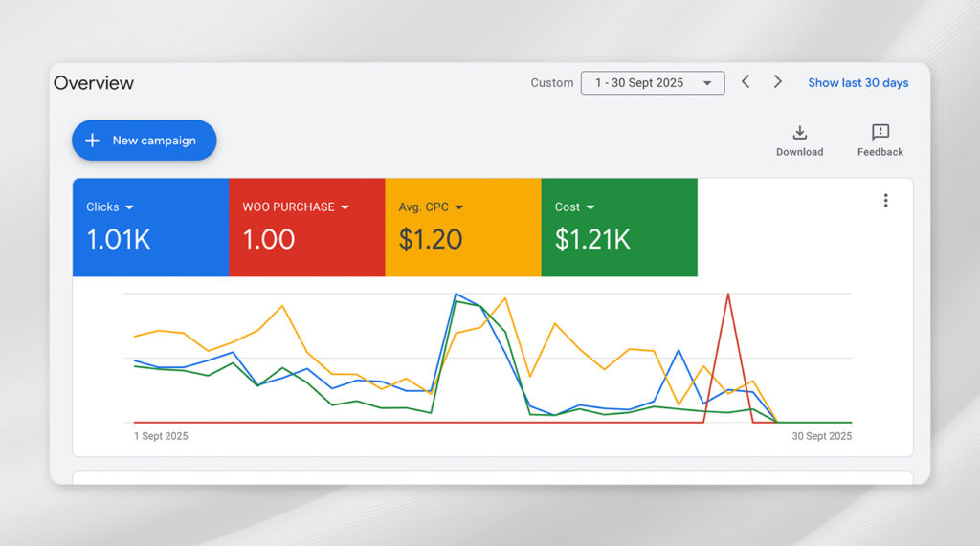The image size is (980, 546).
Task: Open the three-dot chart options menu
Action: click(885, 201)
